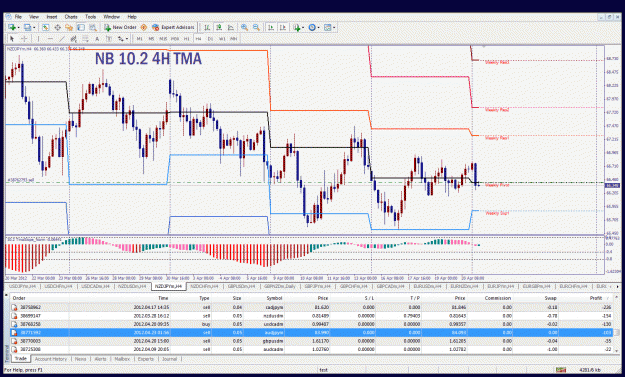Screen dimensions: 625x377
Task: Expand the Periods dropdown arrow
Action: 318,27
